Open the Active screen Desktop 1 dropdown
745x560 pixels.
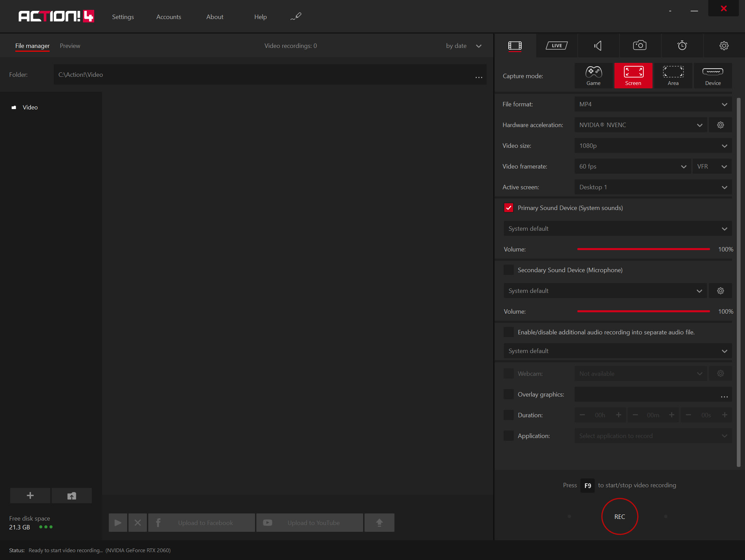(653, 187)
